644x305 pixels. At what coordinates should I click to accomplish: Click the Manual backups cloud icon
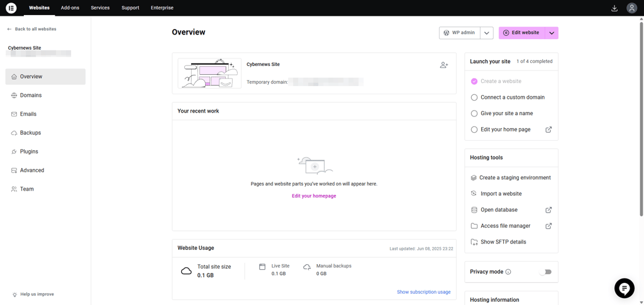pos(307,267)
